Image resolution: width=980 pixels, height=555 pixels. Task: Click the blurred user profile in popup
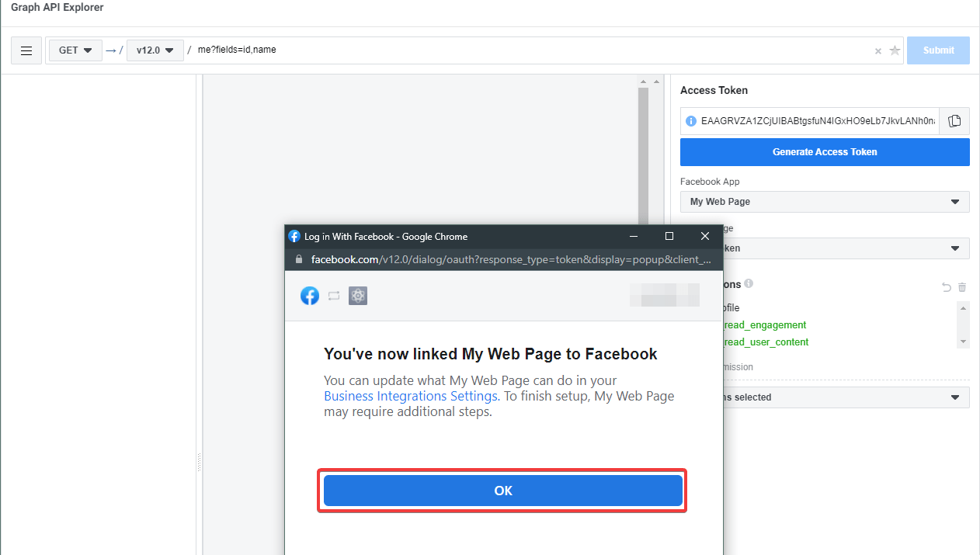pos(664,296)
